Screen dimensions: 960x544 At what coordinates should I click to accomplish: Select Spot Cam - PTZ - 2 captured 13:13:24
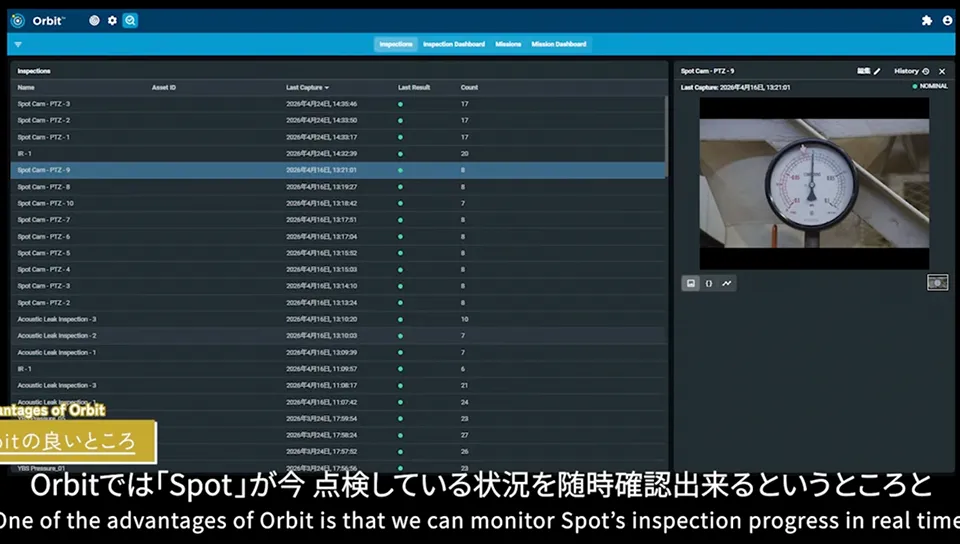(x=339, y=302)
